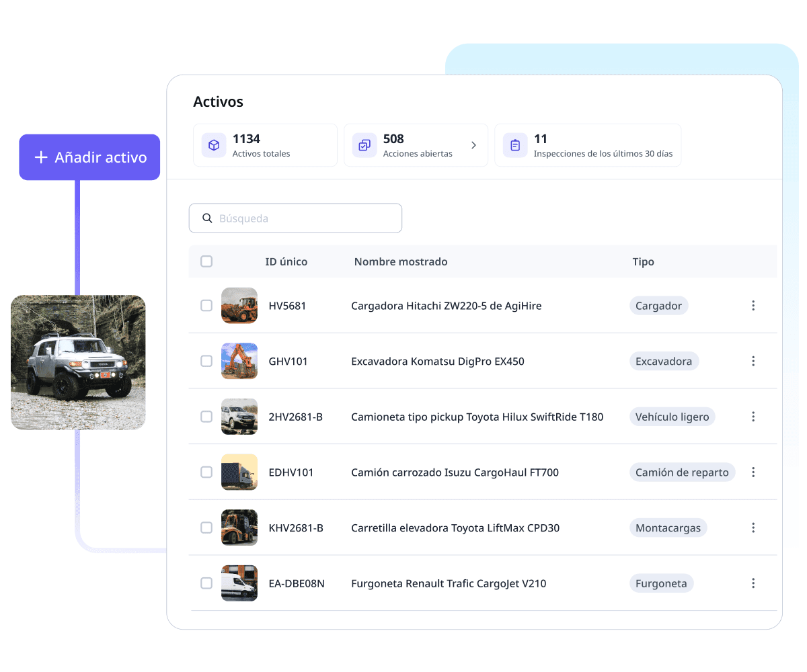Toggle the select-all checkbox in table header
The width and height of the screenshot is (807, 672).
pos(206,261)
